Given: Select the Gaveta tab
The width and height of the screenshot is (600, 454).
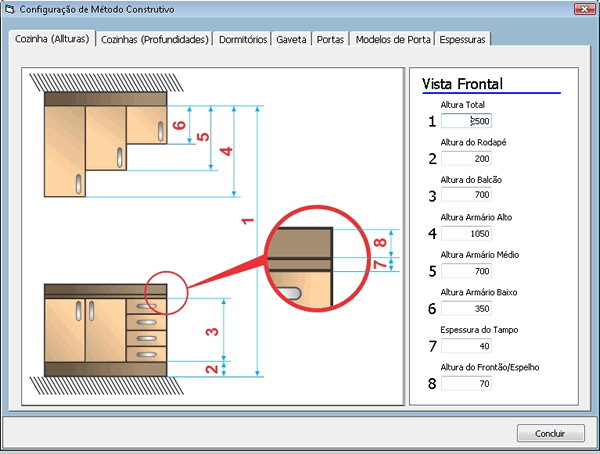Looking at the screenshot, I should click(291, 40).
